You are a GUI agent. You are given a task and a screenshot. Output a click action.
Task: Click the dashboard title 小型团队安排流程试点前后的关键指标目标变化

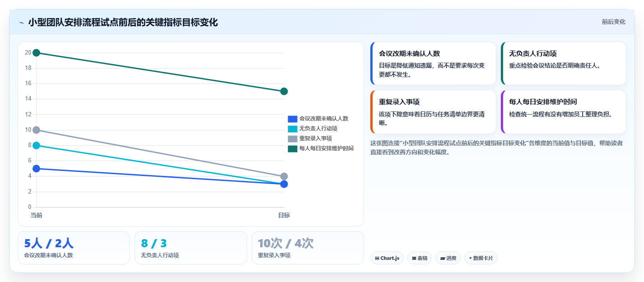pyautogui.click(x=123, y=23)
